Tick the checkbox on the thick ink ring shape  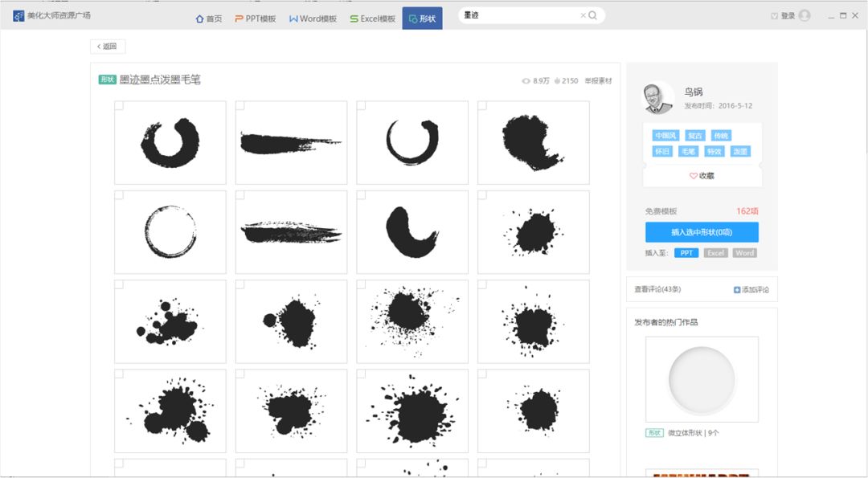tap(119, 105)
